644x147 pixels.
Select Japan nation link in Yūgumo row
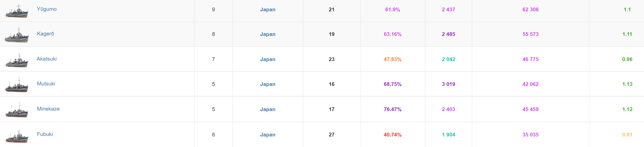click(268, 10)
